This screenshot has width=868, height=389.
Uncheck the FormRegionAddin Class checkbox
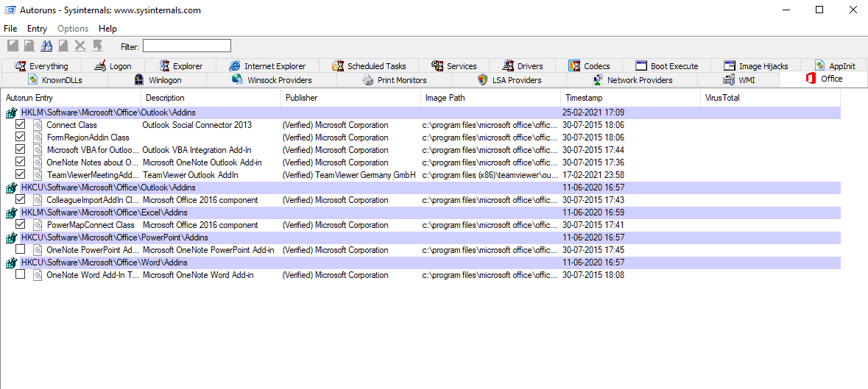[21, 137]
